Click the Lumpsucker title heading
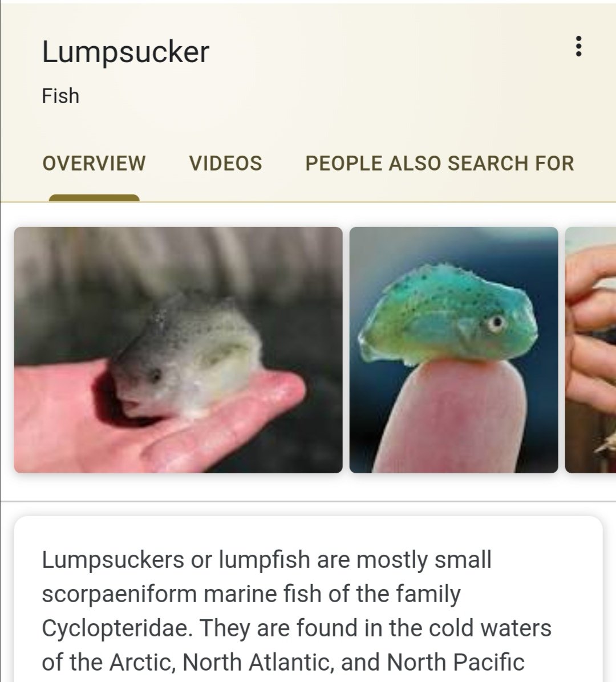This screenshot has height=682, width=616. coord(125,52)
